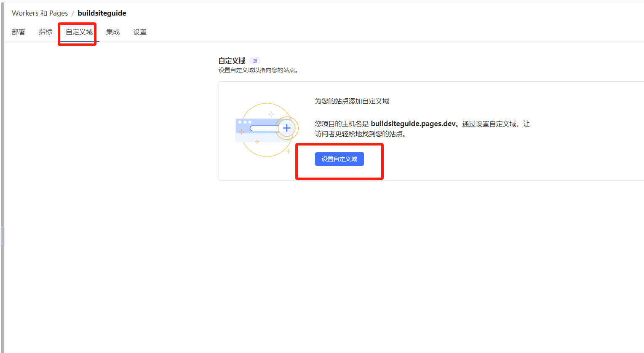
Task: Click the address bar in the browser illustration
Action: click(264, 128)
